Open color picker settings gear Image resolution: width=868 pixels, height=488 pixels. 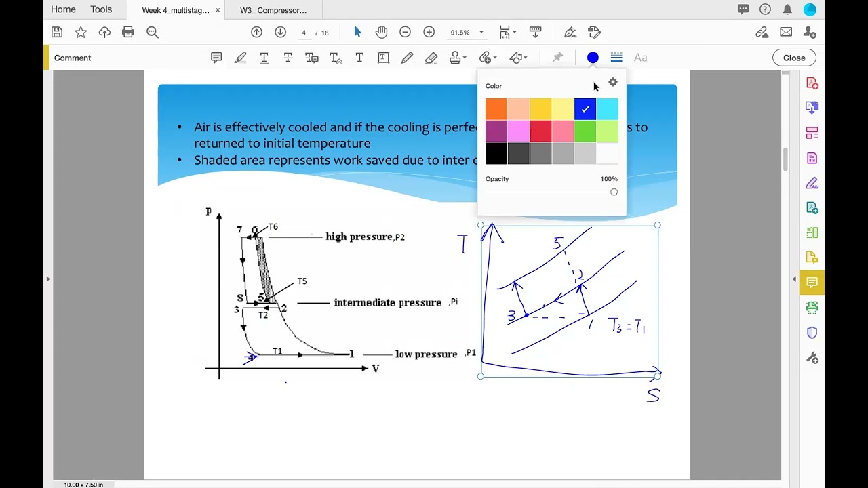click(613, 82)
